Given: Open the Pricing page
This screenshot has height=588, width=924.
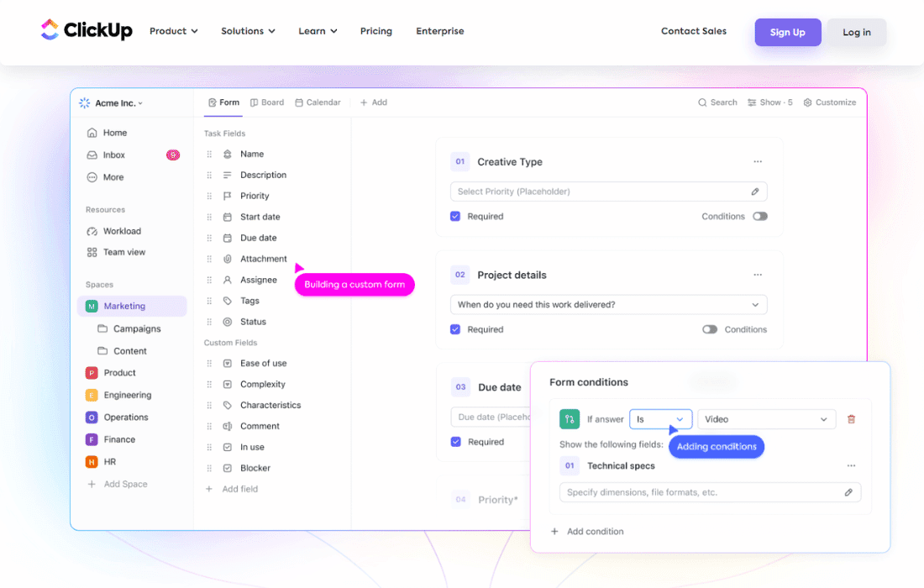Looking at the screenshot, I should (376, 31).
